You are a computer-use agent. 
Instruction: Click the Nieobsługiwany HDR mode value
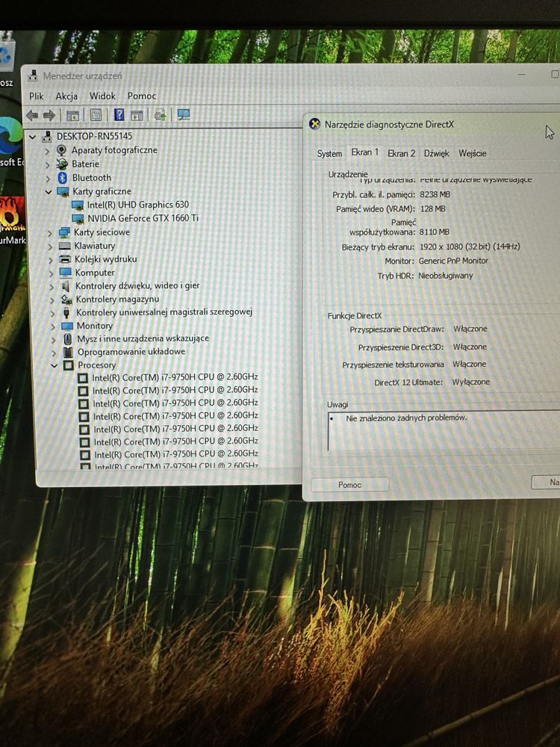coord(445,276)
